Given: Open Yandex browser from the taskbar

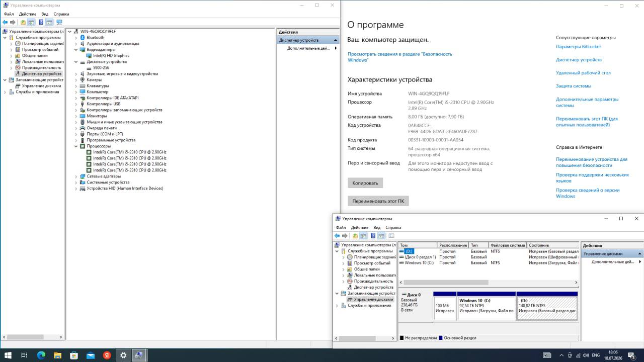Looking at the screenshot, I should tap(107, 355).
